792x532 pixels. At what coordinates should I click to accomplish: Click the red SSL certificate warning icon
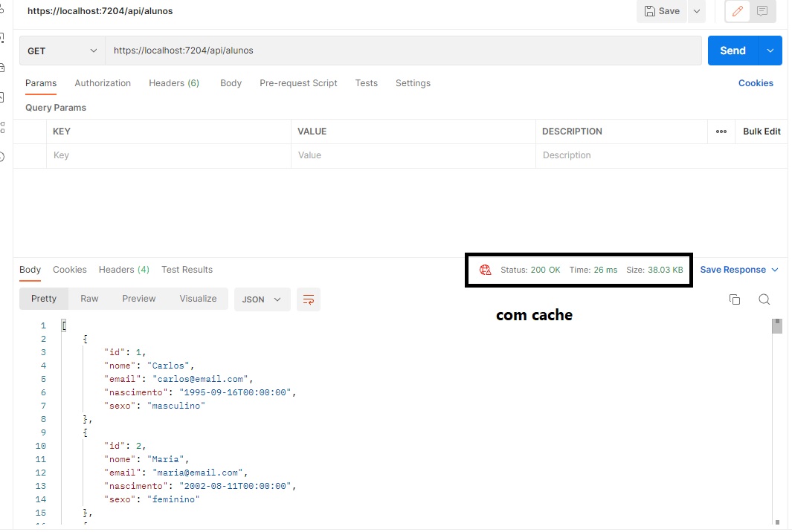click(486, 270)
